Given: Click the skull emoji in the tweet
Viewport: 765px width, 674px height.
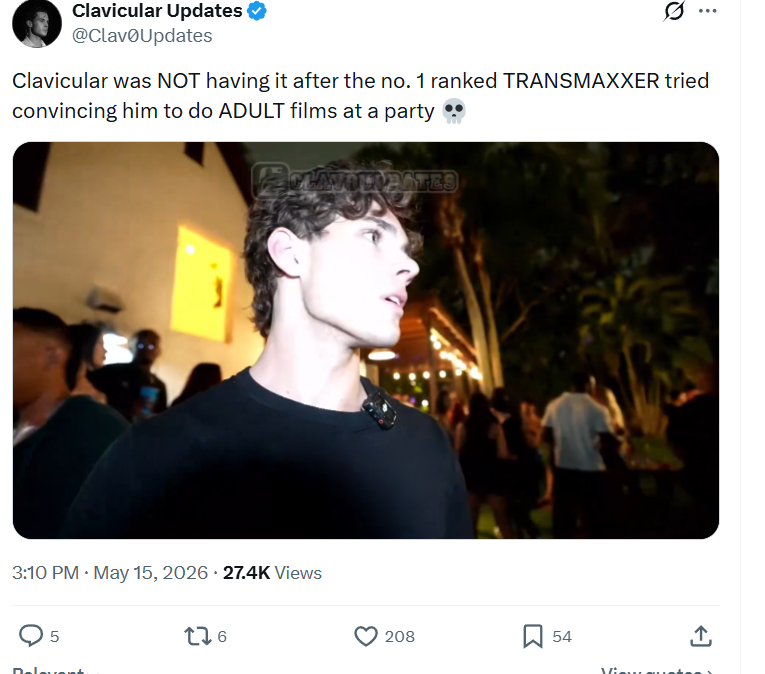Looking at the screenshot, I should [x=454, y=111].
